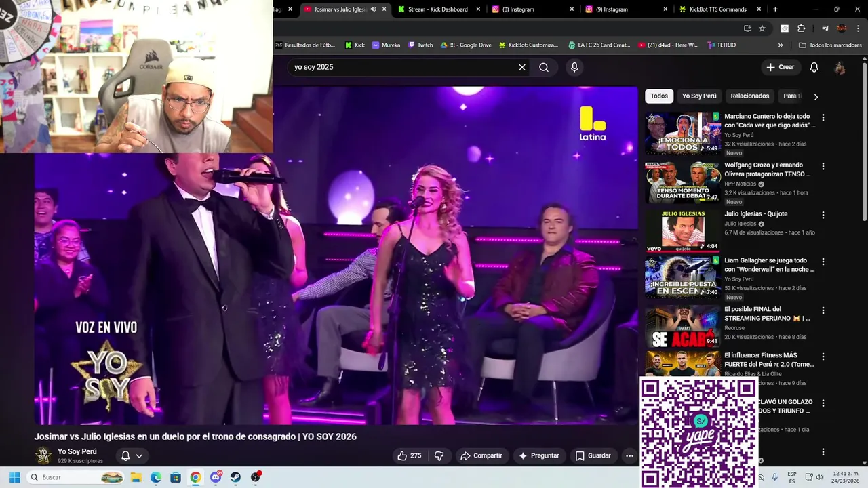
Task: Open the Yo Soy Perú channel avatar
Action: click(43, 455)
